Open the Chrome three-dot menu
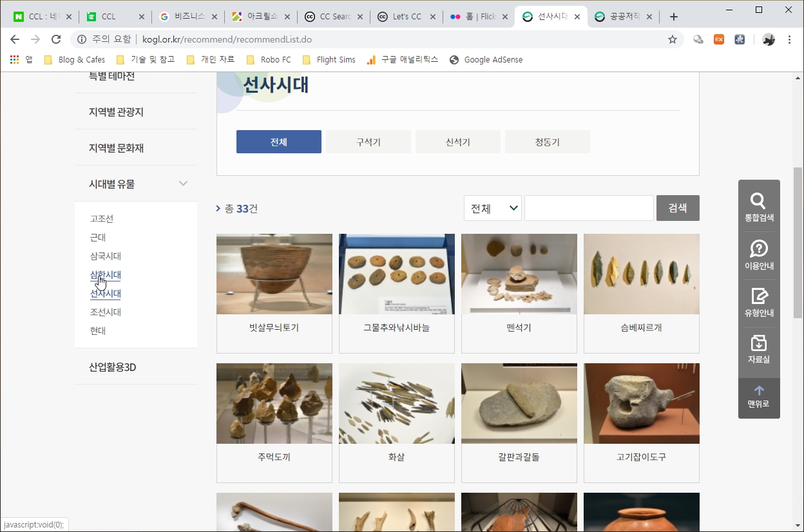Screen dimensions: 804x532 click(x=790, y=39)
